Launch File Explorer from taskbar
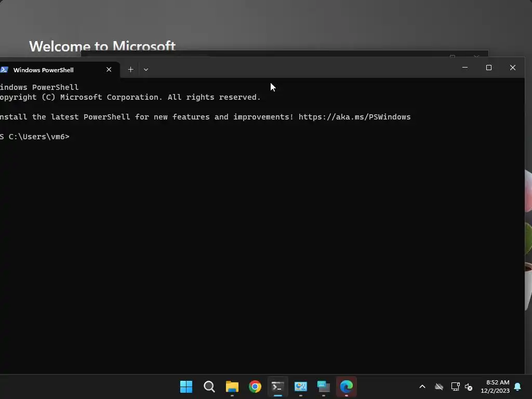 tap(232, 387)
